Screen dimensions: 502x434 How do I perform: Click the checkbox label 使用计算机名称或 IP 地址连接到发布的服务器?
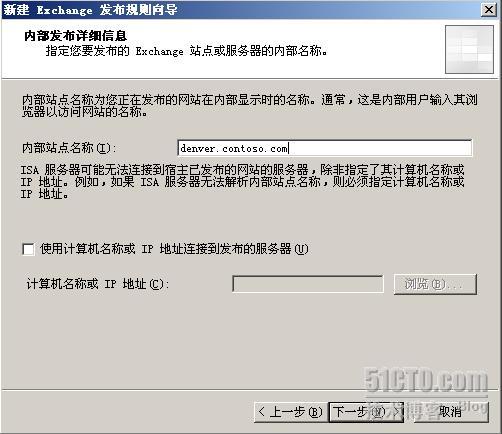pos(174,249)
